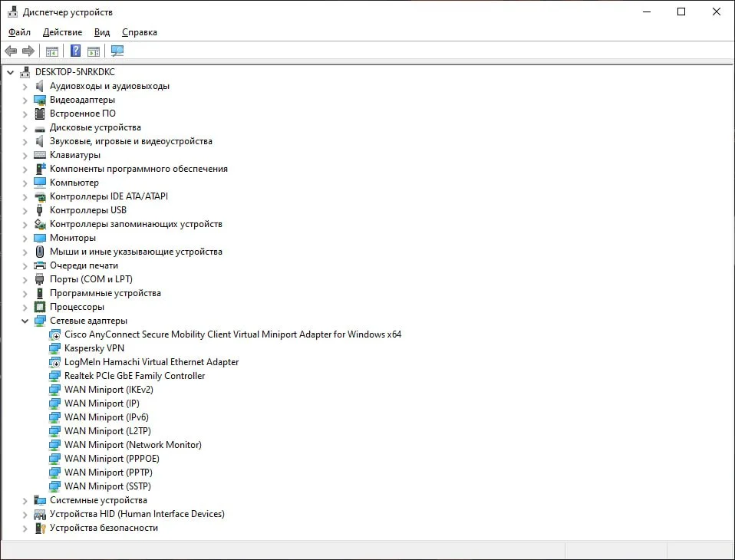This screenshot has height=560, width=735.
Task: Open the Файл menu
Action: 19,32
